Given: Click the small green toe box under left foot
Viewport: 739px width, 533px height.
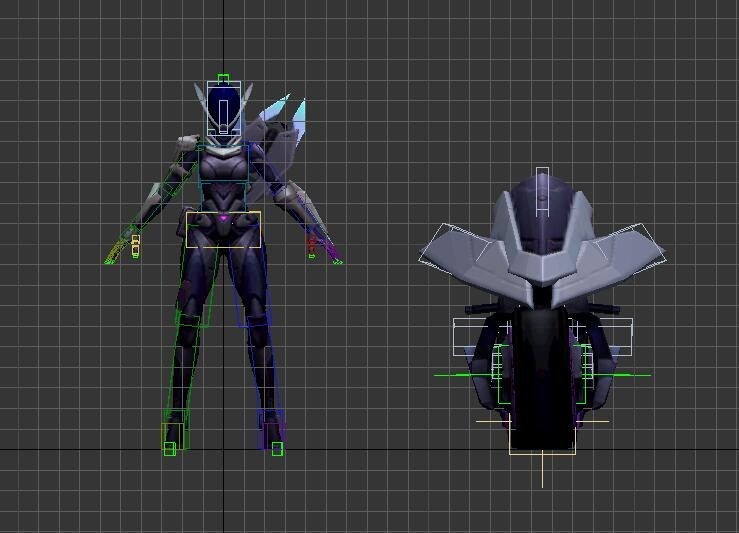Looking at the screenshot, I should [170, 449].
